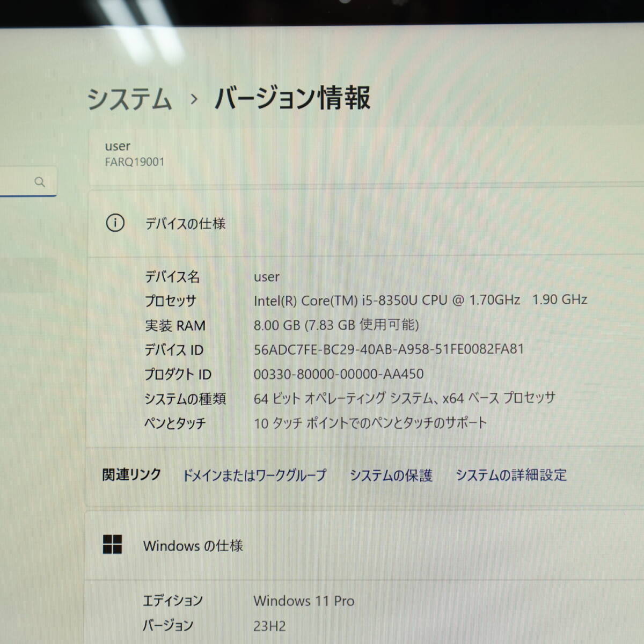Click the バージョン情報 page title
Screen dimensions: 644x644
click(x=292, y=98)
